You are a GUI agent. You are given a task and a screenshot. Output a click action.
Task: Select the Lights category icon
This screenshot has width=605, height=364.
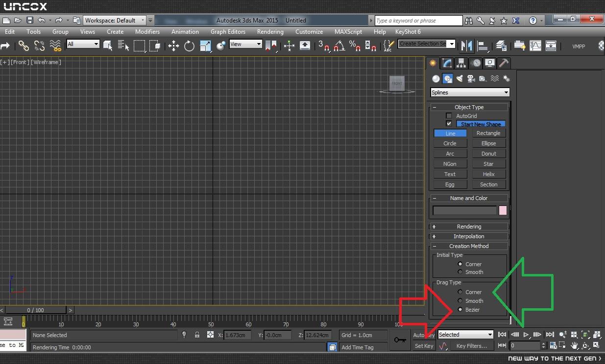point(459,78)
